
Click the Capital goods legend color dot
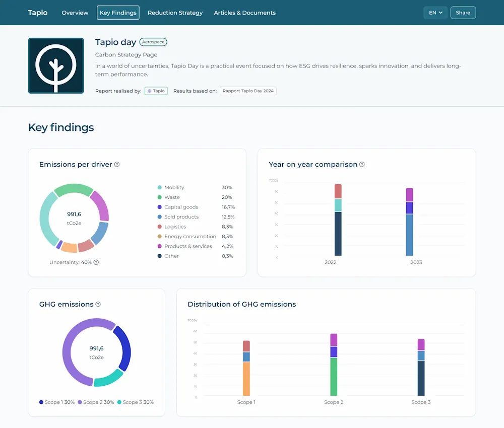[x=159, y=207]
